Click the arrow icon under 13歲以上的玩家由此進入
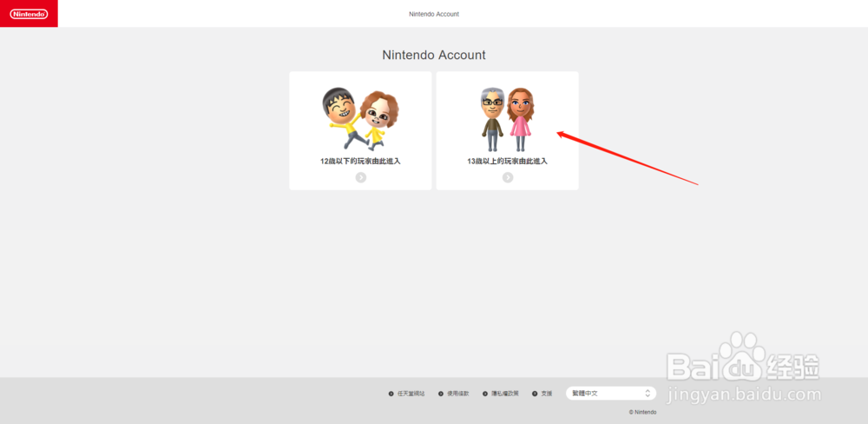 click(x=508, y=177)
